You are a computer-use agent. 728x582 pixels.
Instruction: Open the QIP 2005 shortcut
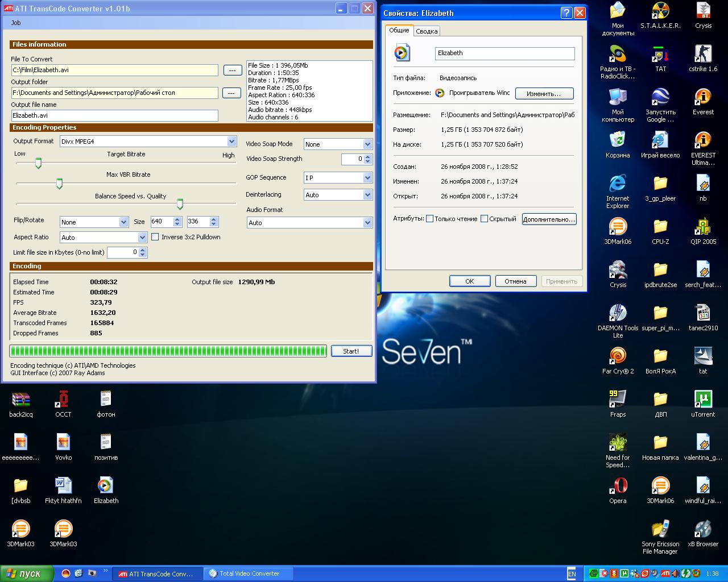pyautogui.click(x=703, y=227)
